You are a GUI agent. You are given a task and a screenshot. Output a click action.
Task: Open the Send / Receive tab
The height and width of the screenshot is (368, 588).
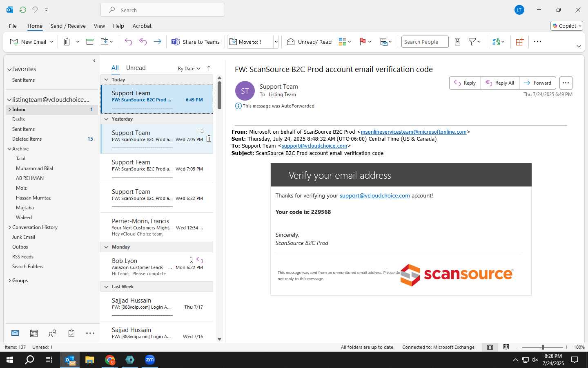(x=68, y=26)
